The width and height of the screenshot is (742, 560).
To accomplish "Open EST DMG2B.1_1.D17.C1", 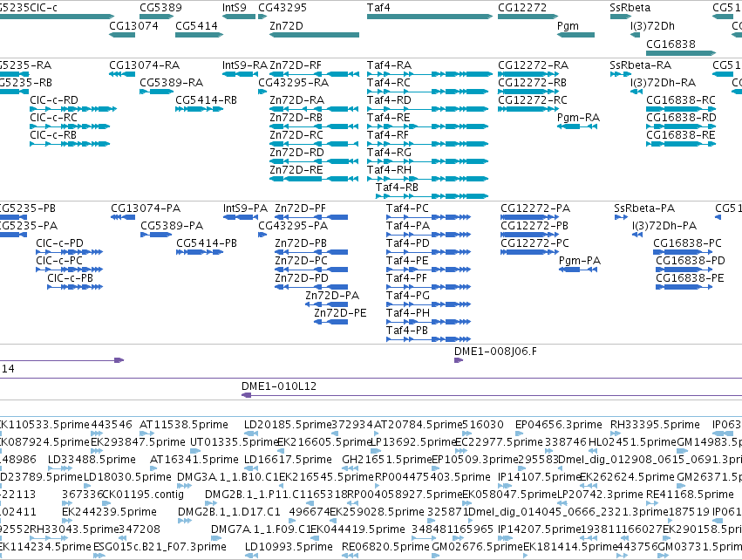I will [x=185, y=521].
